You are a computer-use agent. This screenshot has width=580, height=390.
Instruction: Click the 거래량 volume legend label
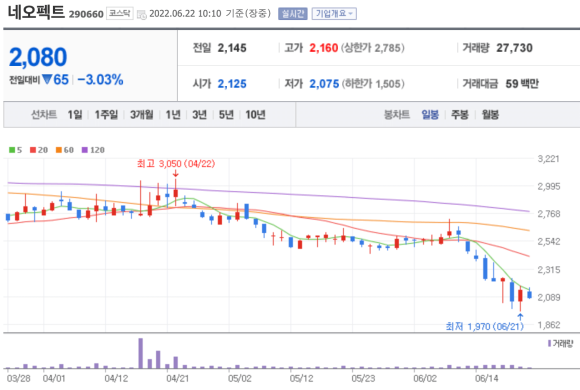click(x=563, y=344)
